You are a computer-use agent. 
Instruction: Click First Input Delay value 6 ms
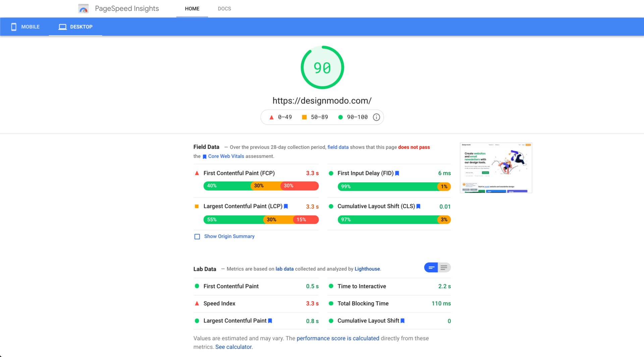coord(444,173)
